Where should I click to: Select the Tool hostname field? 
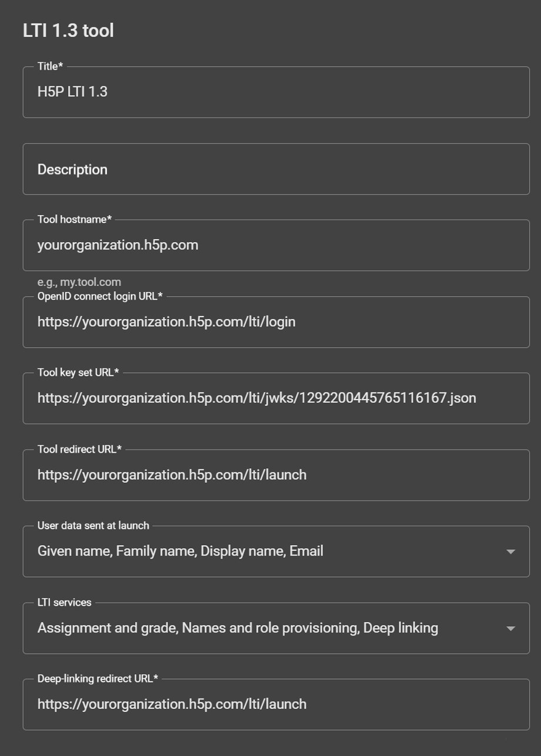(276, 245)
